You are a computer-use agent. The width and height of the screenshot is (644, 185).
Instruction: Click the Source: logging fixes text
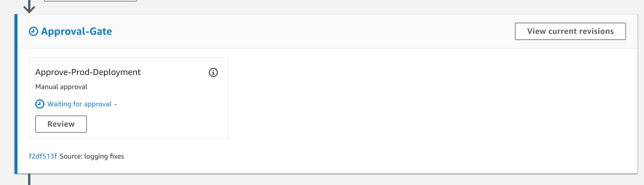click(92, 156)
